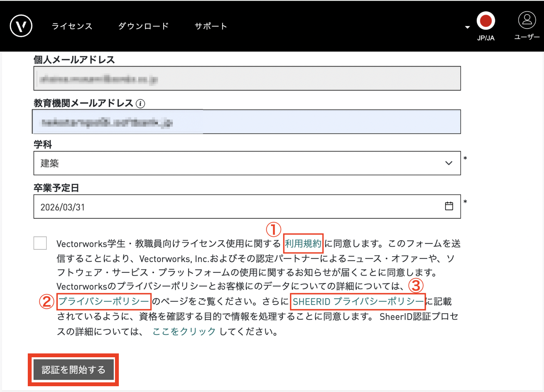The image size is (544, 392).
Task: Click the 教育機関メールアドレス field
Action: pos(247,122)
